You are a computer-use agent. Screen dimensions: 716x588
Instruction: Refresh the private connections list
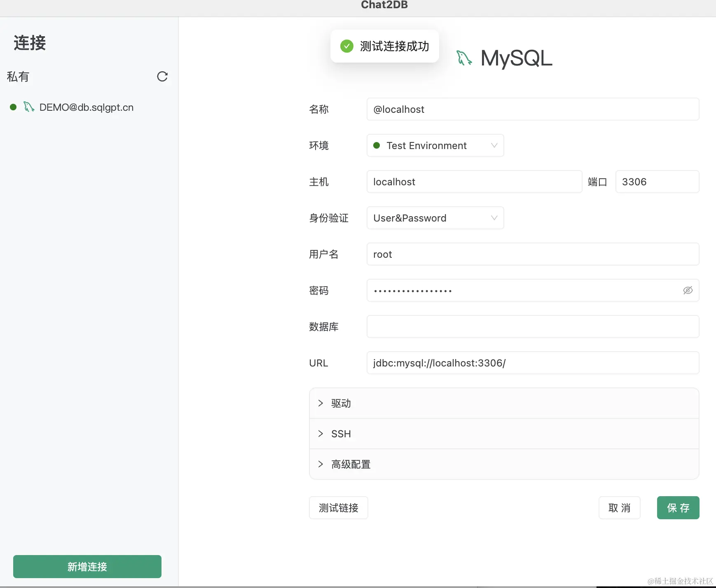[162, 77]
